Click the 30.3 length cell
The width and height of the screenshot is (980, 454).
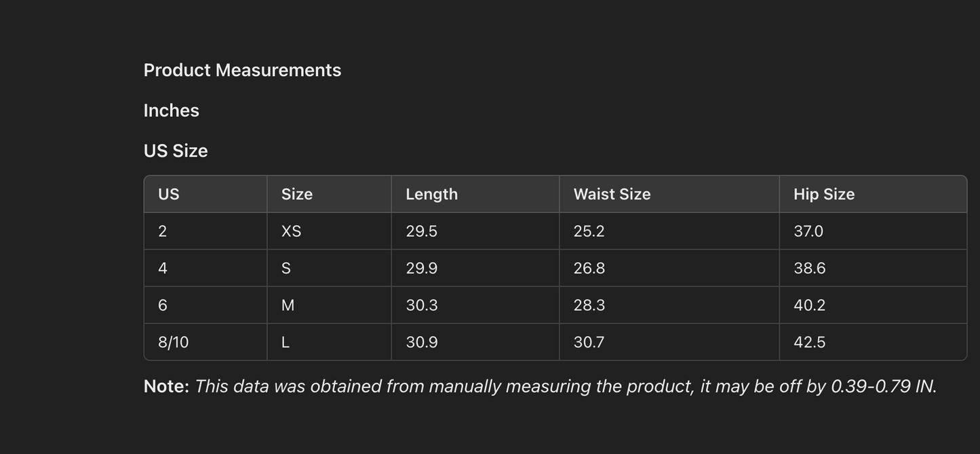[421, 305]
